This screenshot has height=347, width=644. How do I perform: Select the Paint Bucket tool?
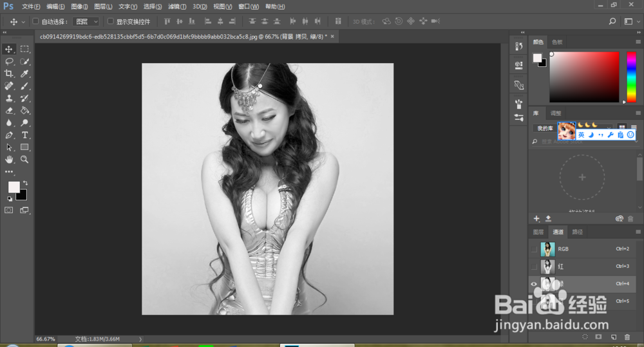24,111
